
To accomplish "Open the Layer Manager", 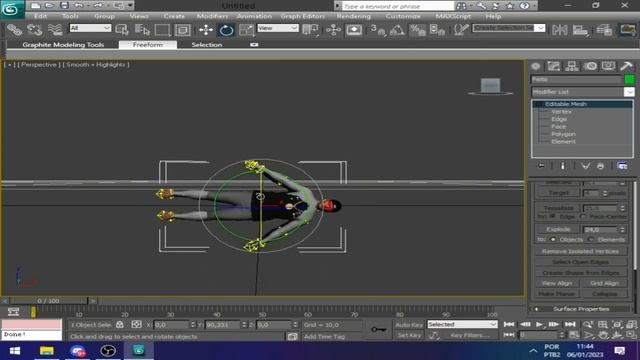I will pyautogui.click(x=604, y=30).
